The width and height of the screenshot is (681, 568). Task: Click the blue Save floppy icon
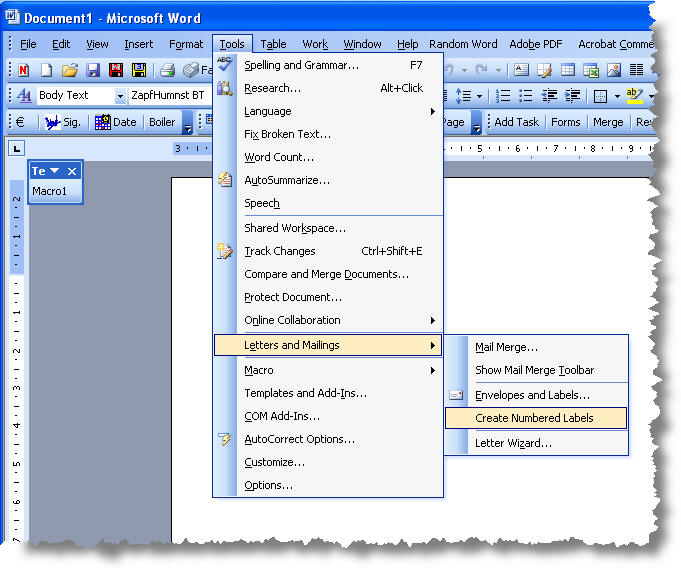(93, 70)
